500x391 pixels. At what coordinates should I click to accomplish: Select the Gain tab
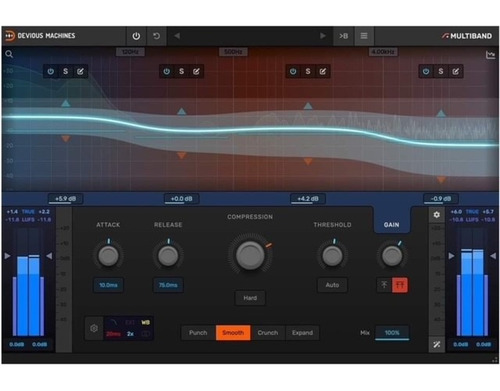click(391, 224)
